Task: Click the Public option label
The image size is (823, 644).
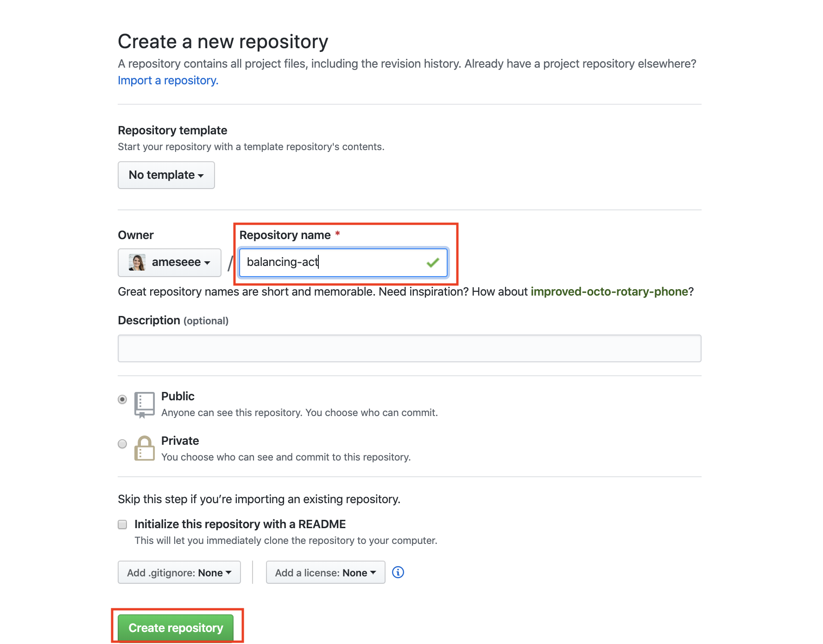Action: point(178,397)
